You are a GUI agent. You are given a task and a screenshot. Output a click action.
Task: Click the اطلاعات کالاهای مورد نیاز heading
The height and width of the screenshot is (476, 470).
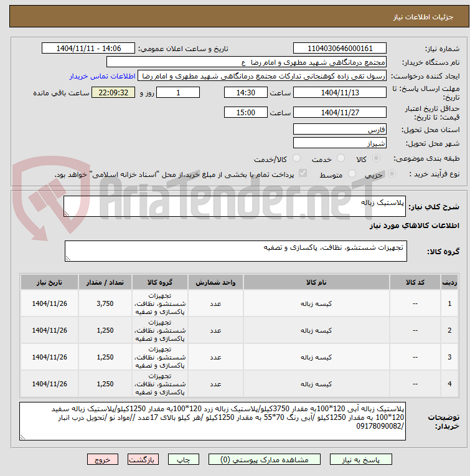pyautogui.click(x=414, y=226)
